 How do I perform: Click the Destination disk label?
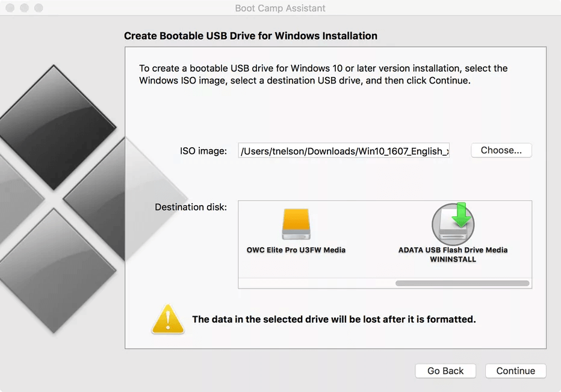coord(191,206)
